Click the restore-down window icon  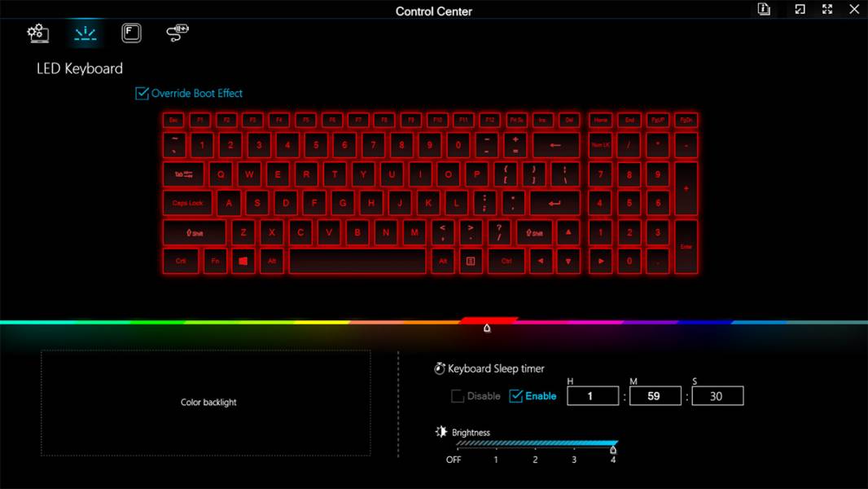[800, 9]
